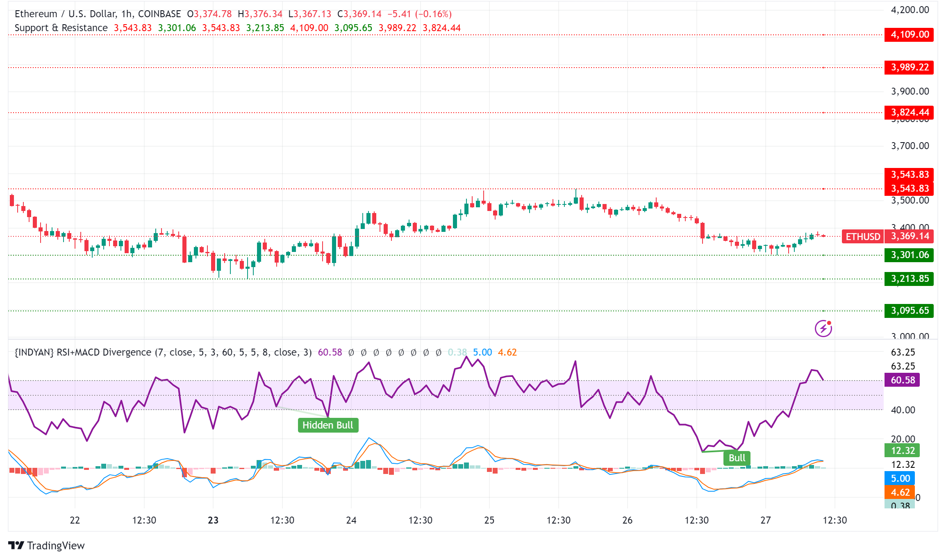Click the orange 4.62 signal value label
This screenshot has height=560, width=946.
(x=900, y=492)
